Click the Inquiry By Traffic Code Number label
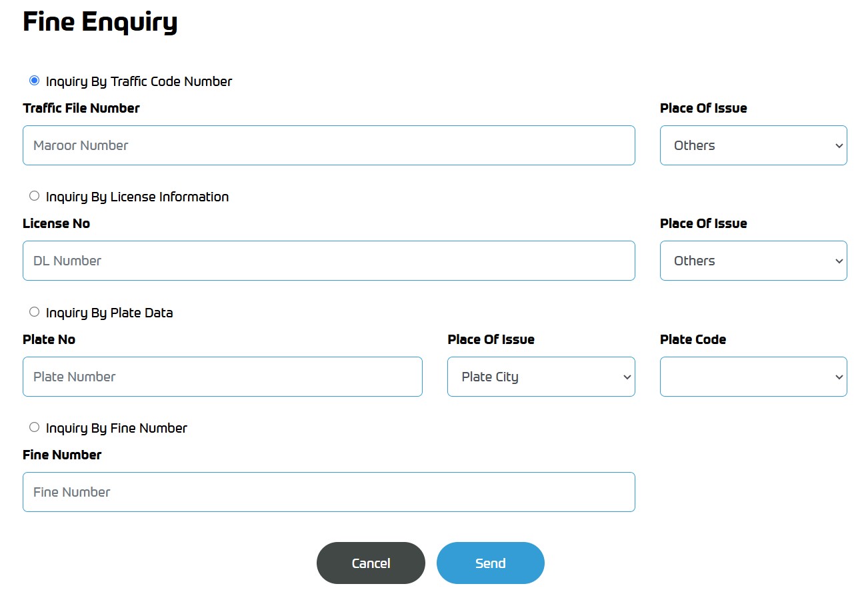868x594 pixels. (x=139, y=81)
